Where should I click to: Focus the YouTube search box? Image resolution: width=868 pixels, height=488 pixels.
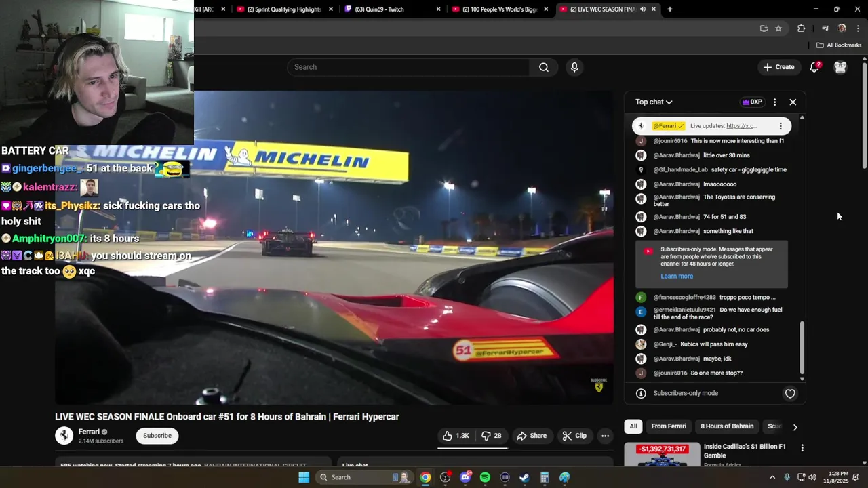408,67
